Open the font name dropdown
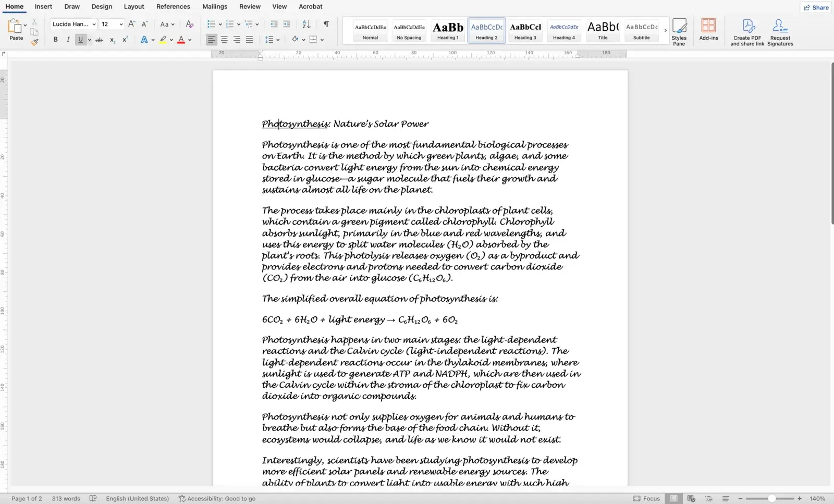The height and width of the screenshot is (504, 834). (94, 24)
